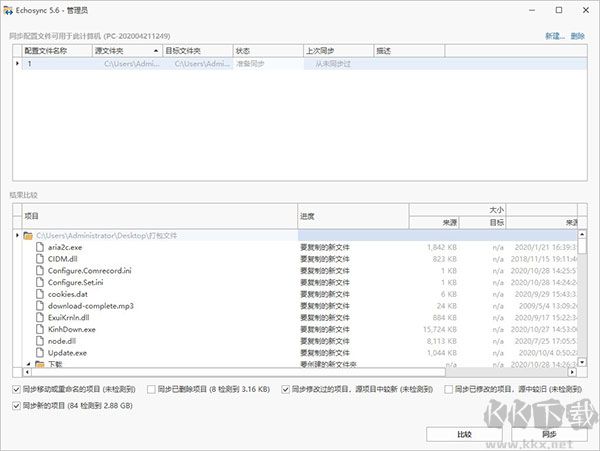Click the aria2c.exe file icon
Screen dimensions: 600x451
pyautogui.click(x=39, y=246)
